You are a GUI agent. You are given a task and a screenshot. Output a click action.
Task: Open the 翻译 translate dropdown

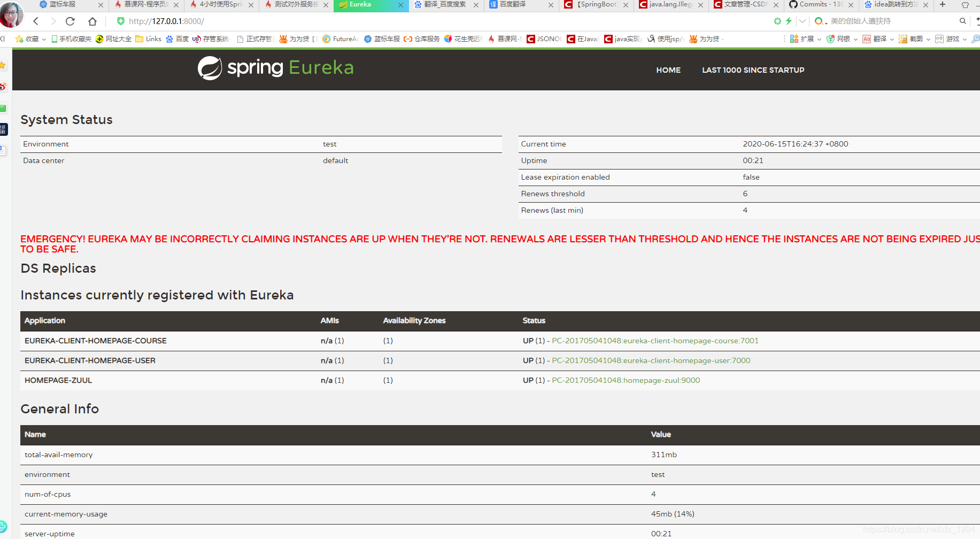[x=878, y=39]
